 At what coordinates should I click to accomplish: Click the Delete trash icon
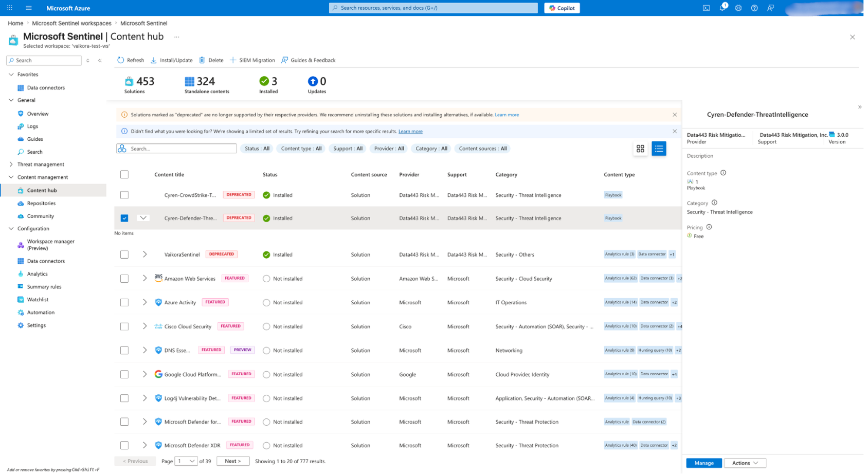(x=202, y=60)
